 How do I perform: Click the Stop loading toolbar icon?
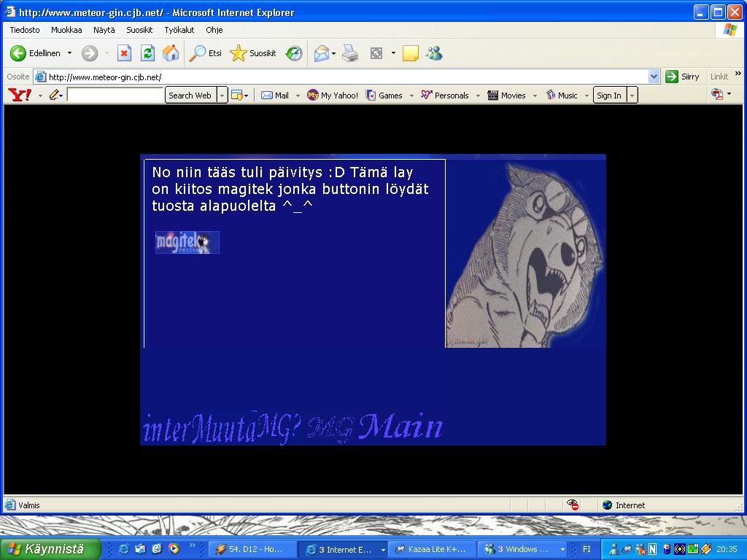[125, 53]
